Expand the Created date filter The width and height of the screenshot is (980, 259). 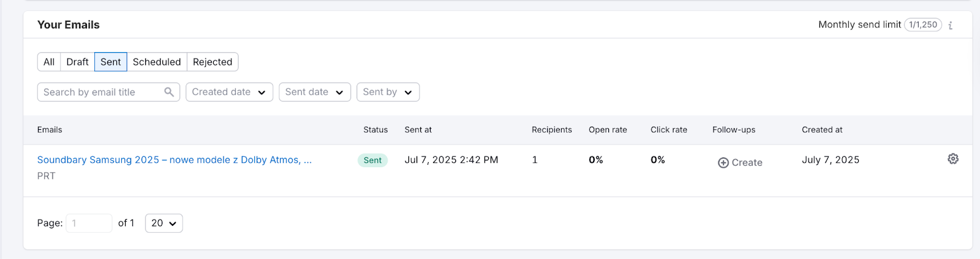click(x=229, y=92)
